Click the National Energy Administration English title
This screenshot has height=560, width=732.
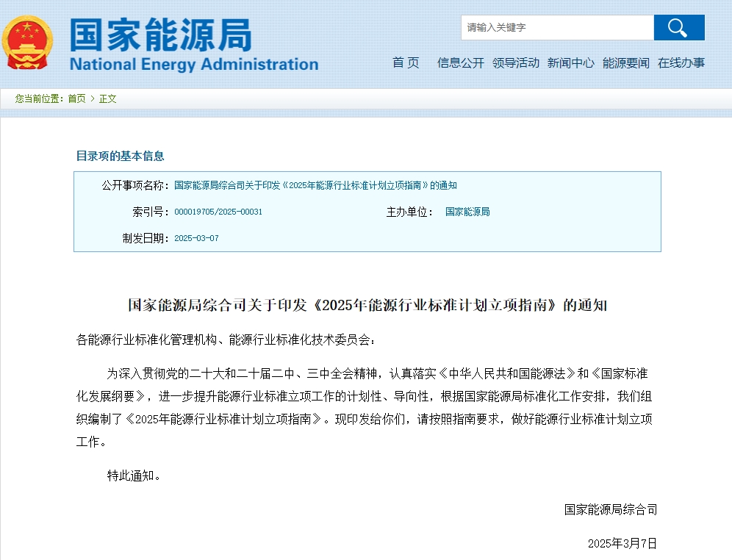194,64
